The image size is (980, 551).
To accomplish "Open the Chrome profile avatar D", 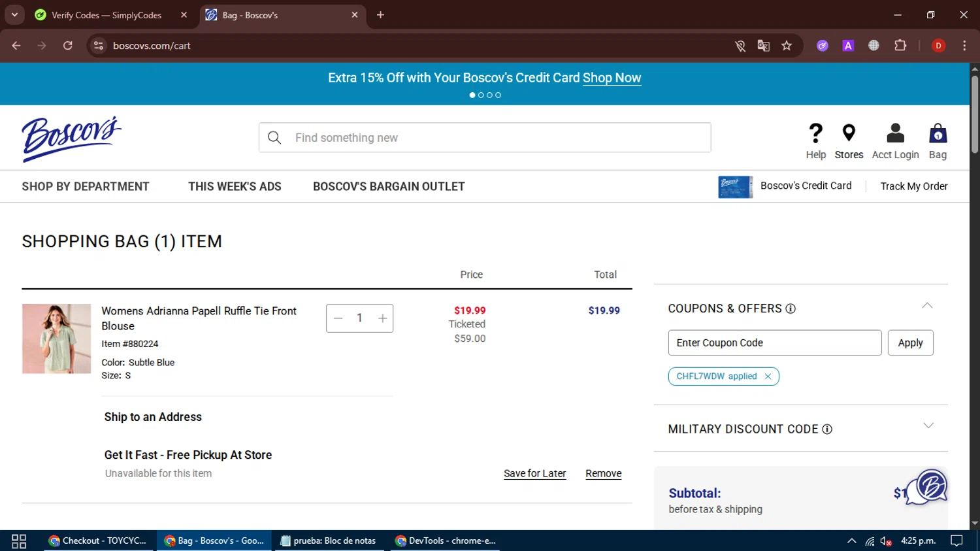I will (x=938, y=46).
